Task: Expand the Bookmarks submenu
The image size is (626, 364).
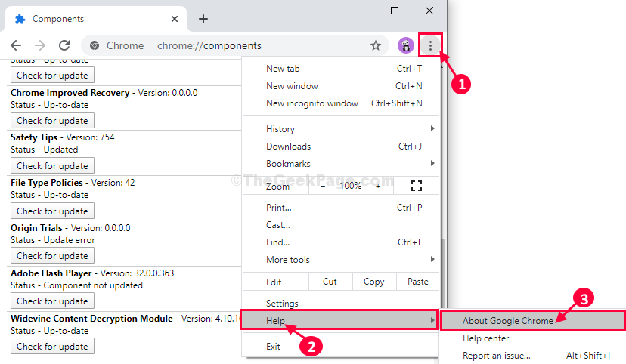Action: pyautogui.click(x=341, y=164)
